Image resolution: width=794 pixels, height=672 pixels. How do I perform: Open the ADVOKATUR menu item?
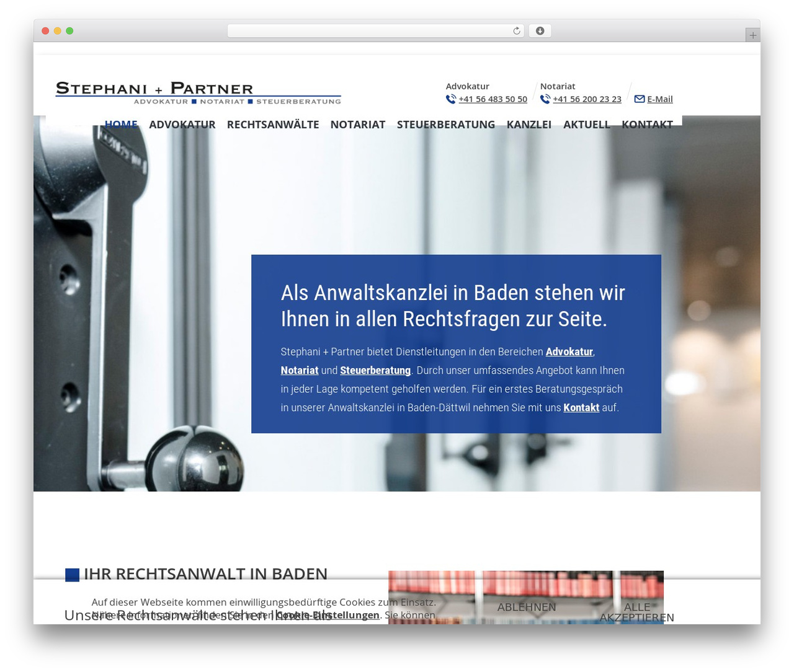[x=182, y=124]
